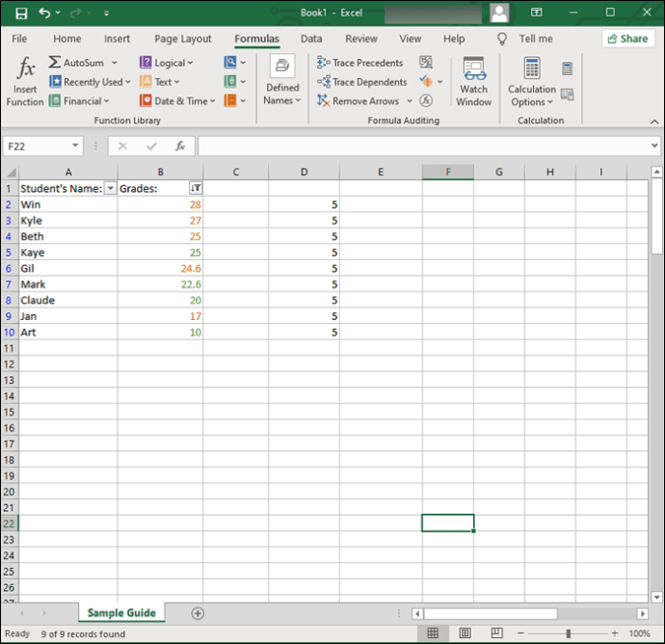The height and width of the screenshot is (644, 665).
Task: Click Defined Names icon
Action: click(282, 66)
